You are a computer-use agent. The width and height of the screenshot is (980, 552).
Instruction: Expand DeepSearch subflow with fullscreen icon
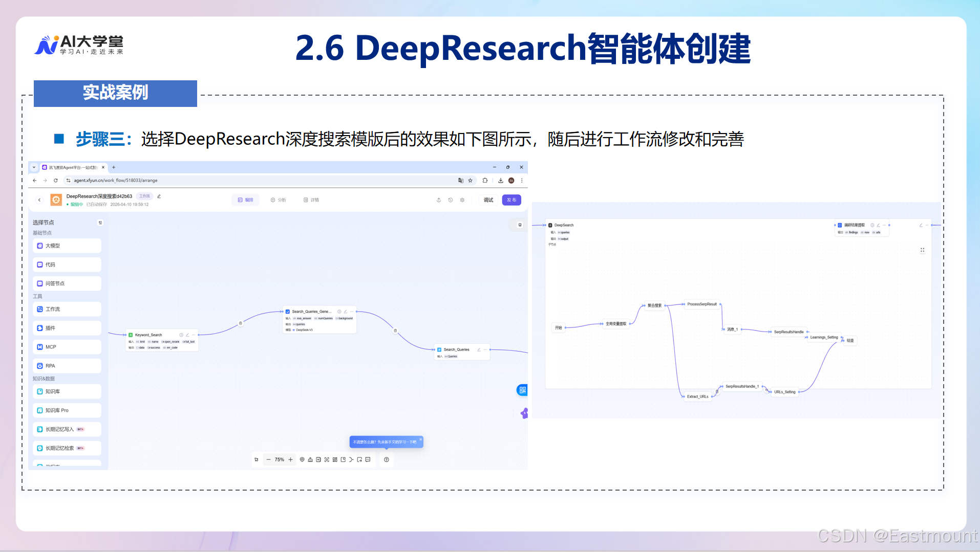[x=922, y=250]
